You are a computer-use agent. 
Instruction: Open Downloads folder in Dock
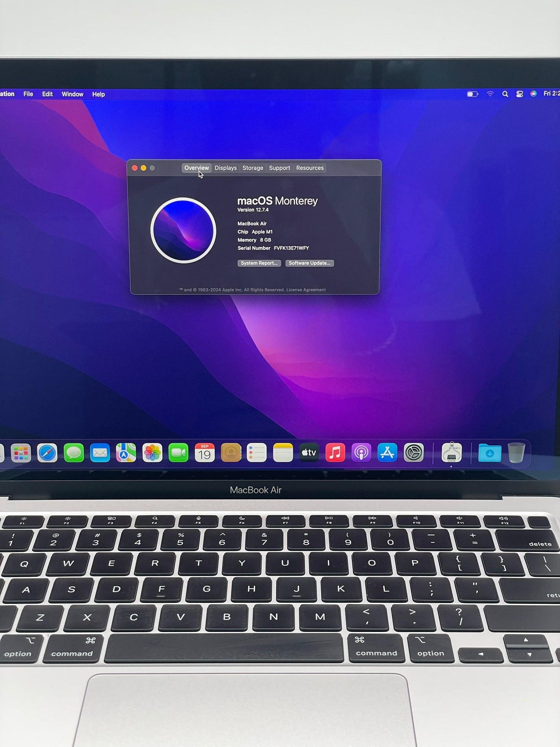(490, 453)
